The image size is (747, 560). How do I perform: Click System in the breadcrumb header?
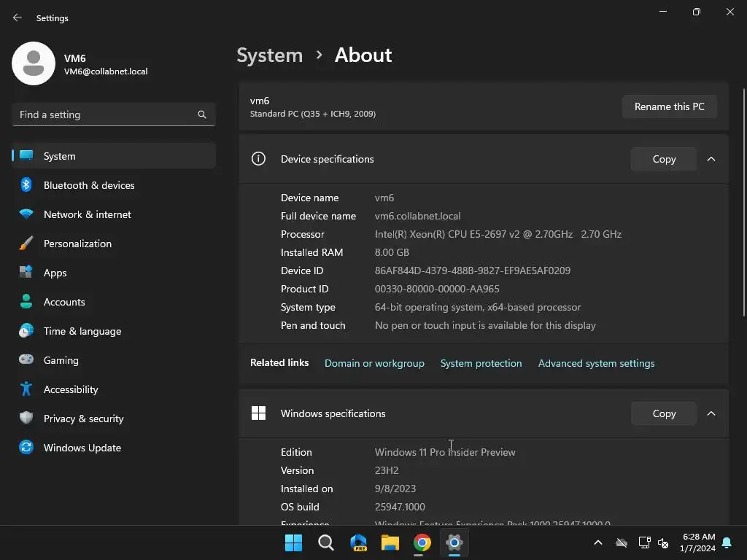point(270,55)
